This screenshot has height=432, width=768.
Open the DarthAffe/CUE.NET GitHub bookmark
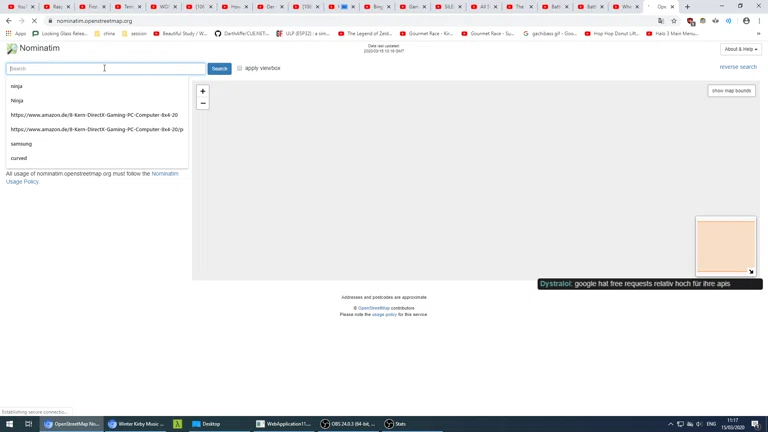pyautogui.click(x=242, y=34)
